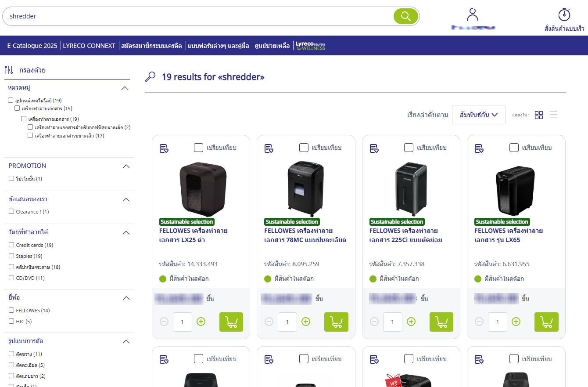This screenshot has width=588, height=387.
Task: Increase quantity for 225Ci shredder
Action: 411,322
